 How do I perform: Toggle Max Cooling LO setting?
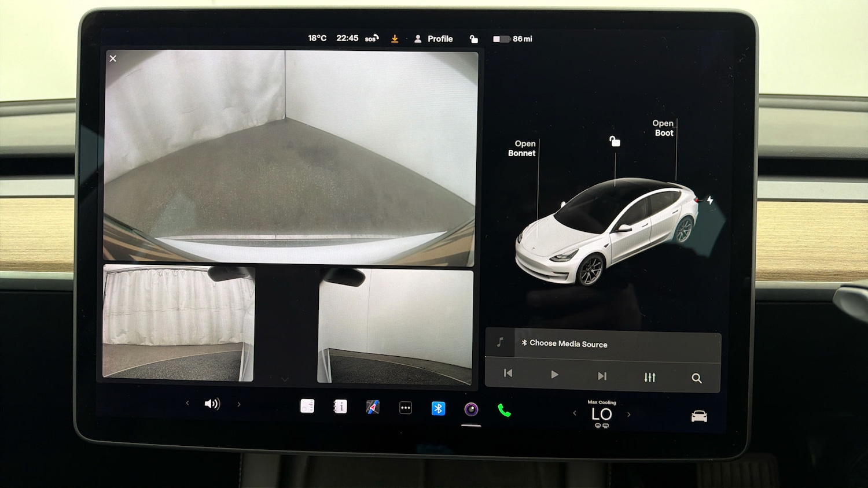pos(602,413)
